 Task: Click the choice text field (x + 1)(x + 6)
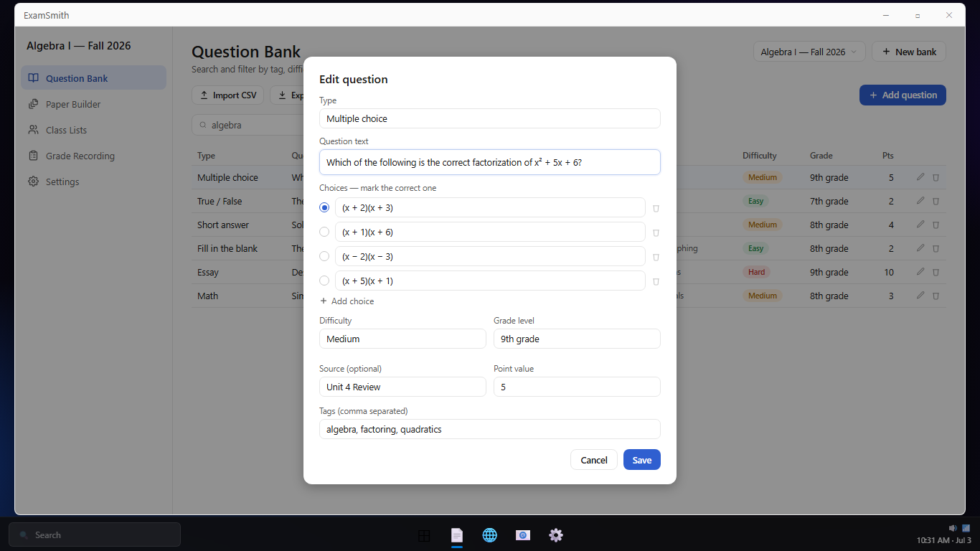click(490, 232)
